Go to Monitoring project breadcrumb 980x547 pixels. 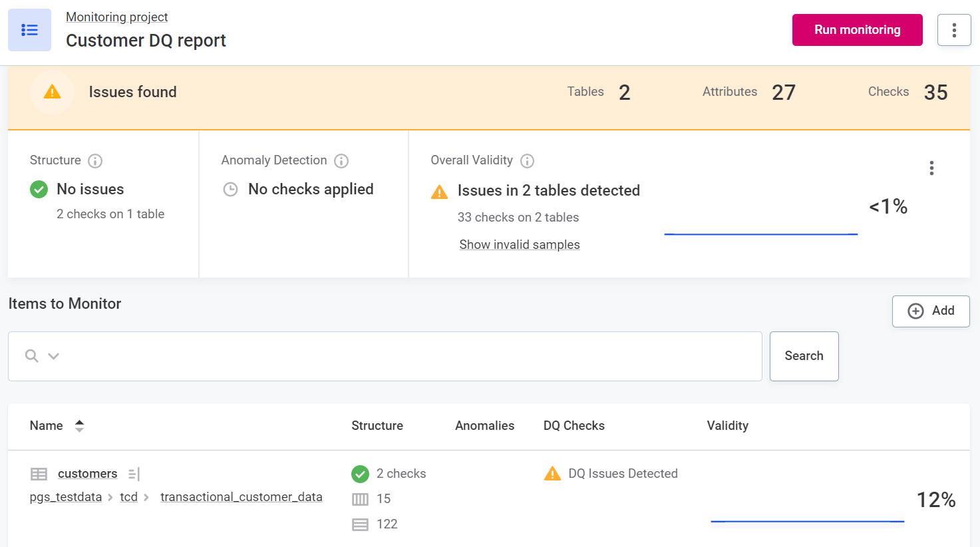(116, 17)
